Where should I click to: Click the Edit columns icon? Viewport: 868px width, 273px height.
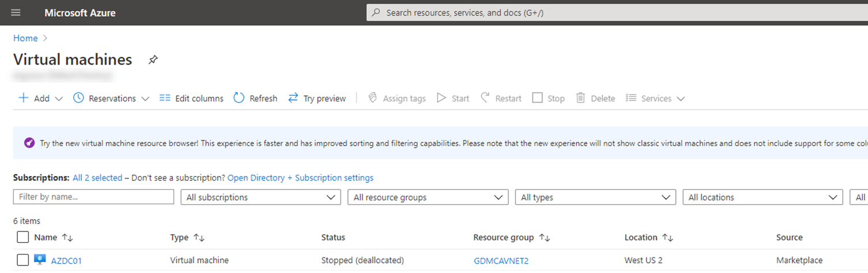(x=165, y=98)
